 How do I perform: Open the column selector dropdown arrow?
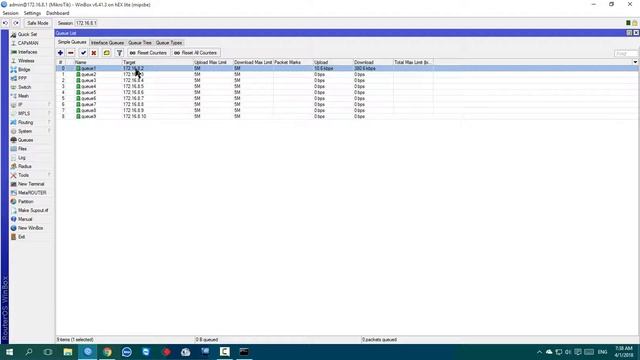635,62
